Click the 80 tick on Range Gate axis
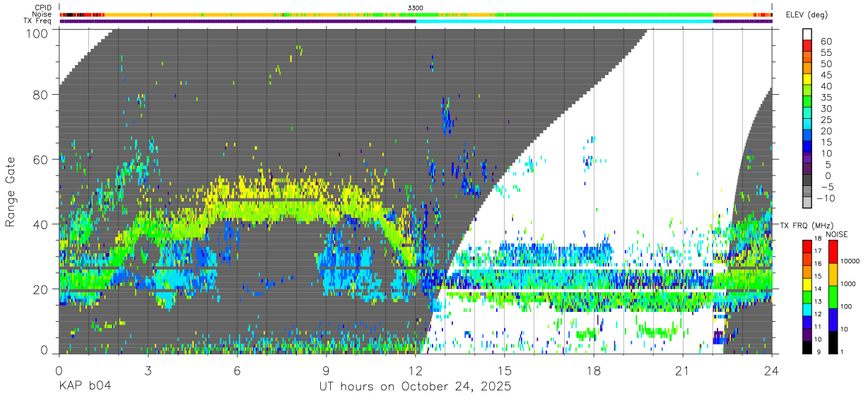Image resolution: width=868 pixels, height=401 pixels. tap(42, 94)
